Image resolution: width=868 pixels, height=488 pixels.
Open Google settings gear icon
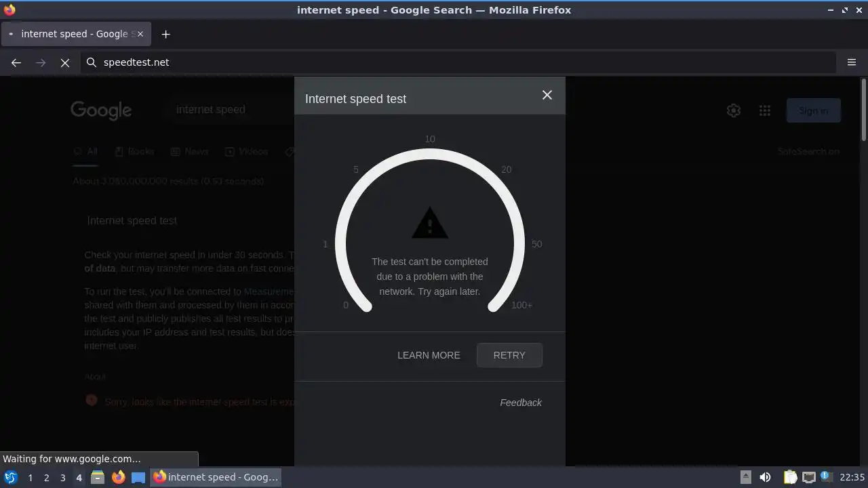[x=734, y=110]
